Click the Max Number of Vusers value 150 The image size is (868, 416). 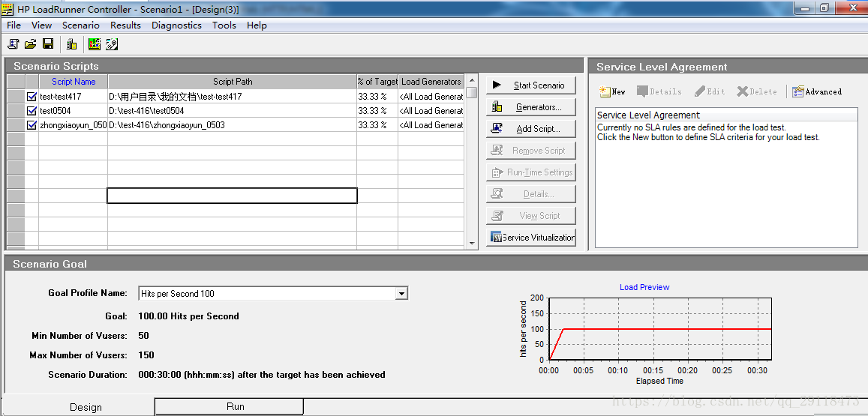146,355
